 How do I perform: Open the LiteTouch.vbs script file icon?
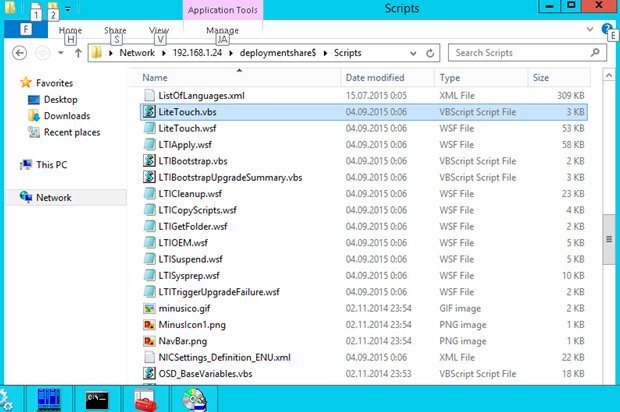pyautogui.click(x=149, y=112)
